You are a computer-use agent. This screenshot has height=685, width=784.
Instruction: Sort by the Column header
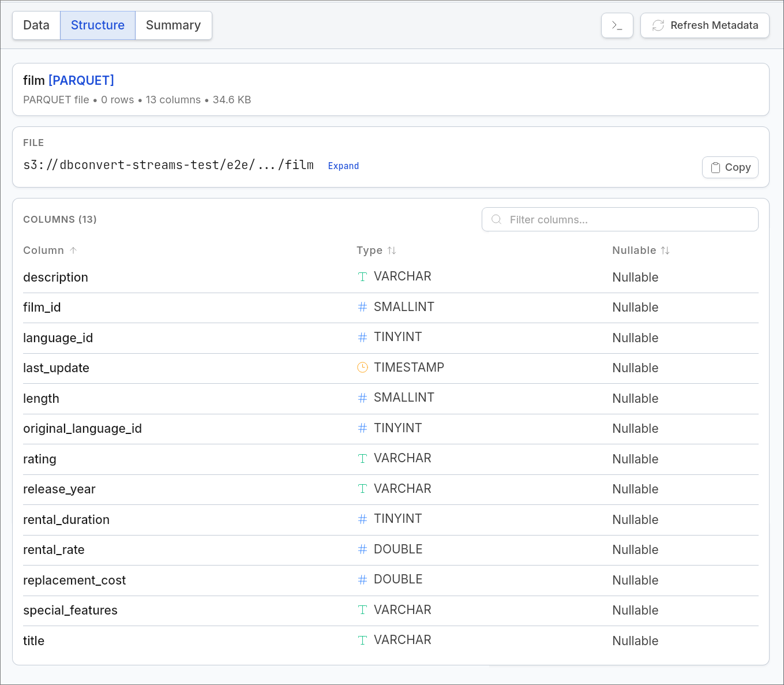click(50, 250)
